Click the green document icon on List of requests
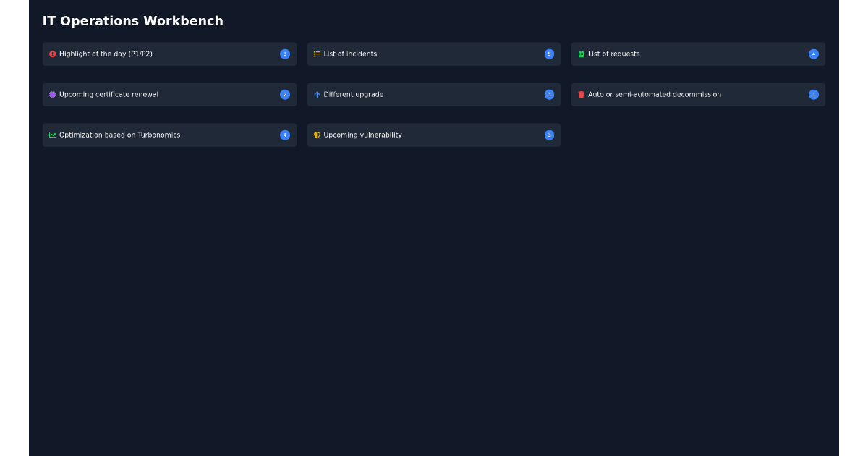Screen dimensions: 868x456 581,54
